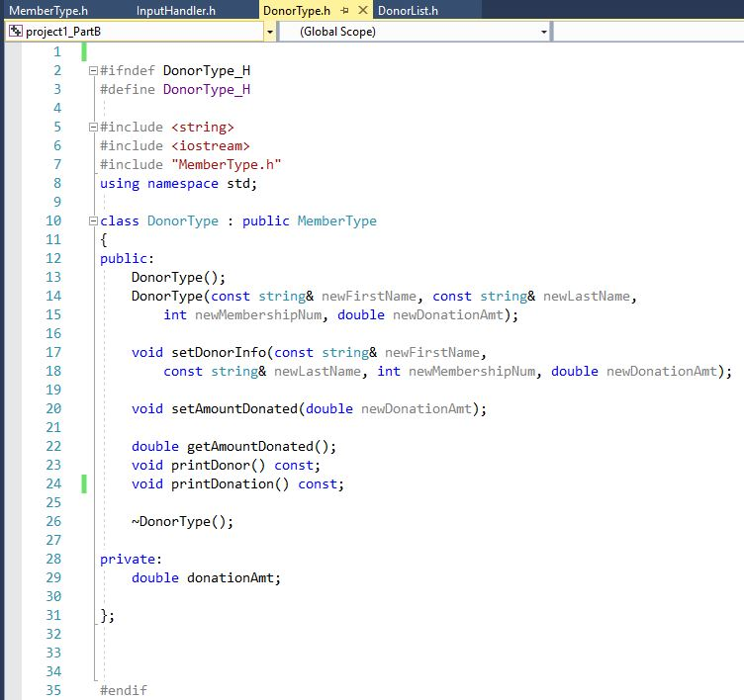
Task: Click the <iostream> include
Action: pos(210,145)
